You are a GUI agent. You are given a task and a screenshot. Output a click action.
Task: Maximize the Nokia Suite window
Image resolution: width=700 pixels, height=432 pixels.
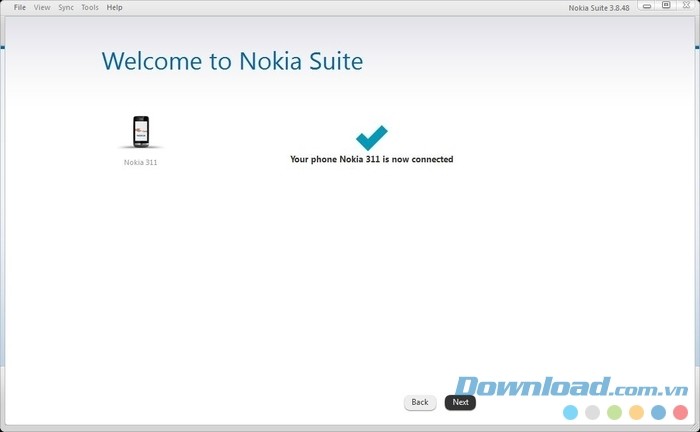click(666, 5)
